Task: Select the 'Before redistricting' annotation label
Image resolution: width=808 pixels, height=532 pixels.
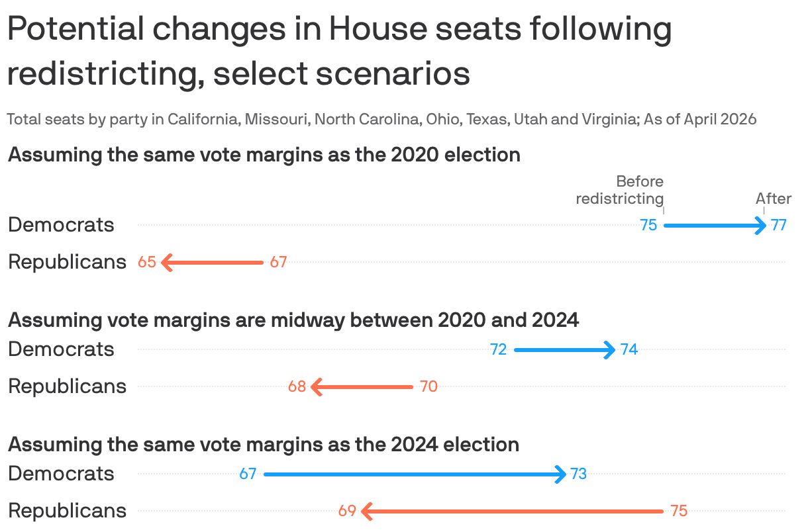Action: point(620,190)
